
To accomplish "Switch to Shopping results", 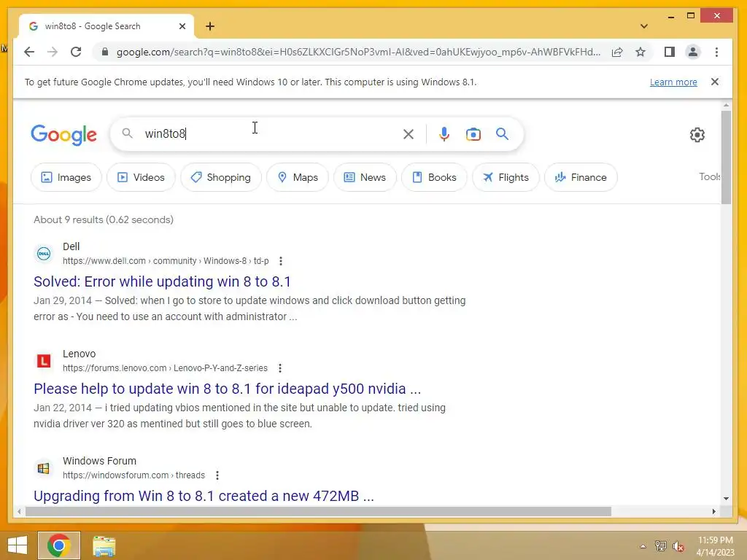I will tap(221, 177).
